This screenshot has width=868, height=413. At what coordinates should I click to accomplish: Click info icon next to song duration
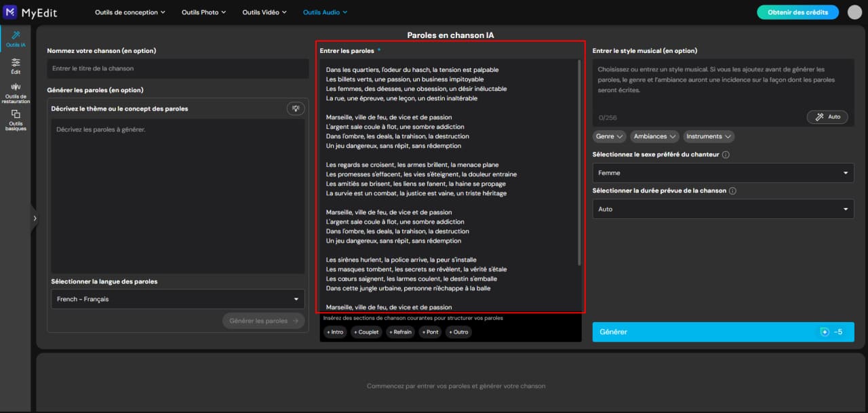pos(732,191)
